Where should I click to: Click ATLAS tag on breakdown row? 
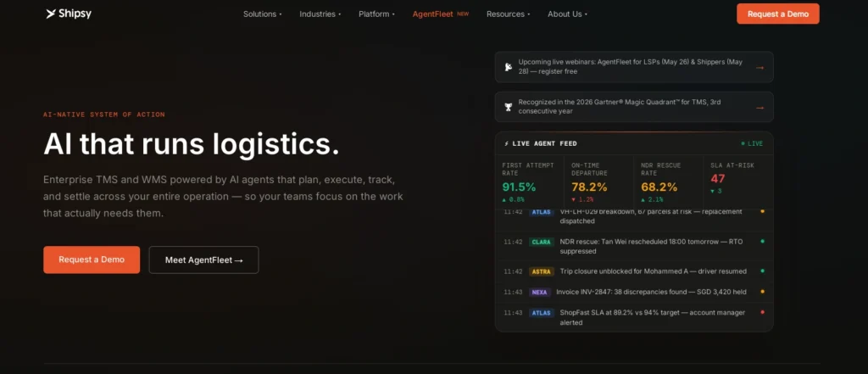(542, 212)
